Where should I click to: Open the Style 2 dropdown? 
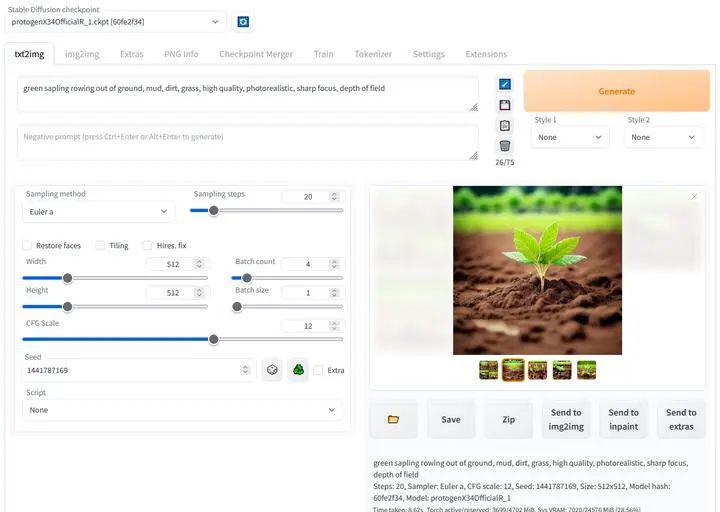[663, 137]
